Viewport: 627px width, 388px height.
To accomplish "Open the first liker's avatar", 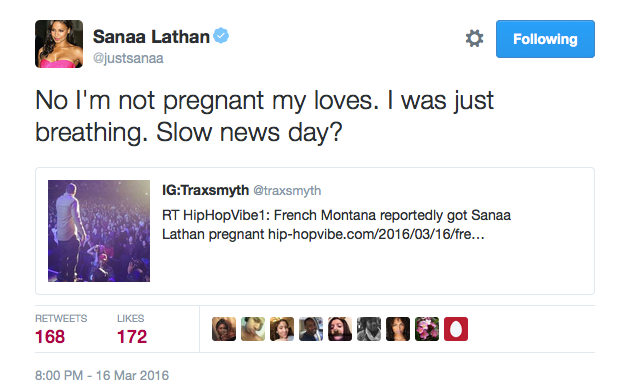I will click(224, 329).
